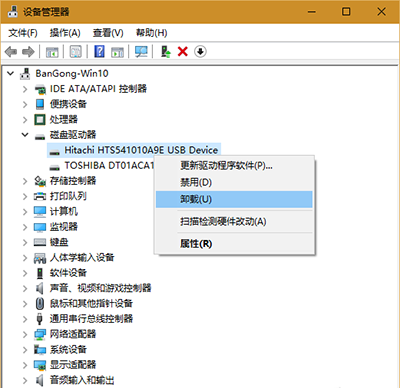Click the 键盘 keyboard icon
400x388 pixels.
coord(40,242)
